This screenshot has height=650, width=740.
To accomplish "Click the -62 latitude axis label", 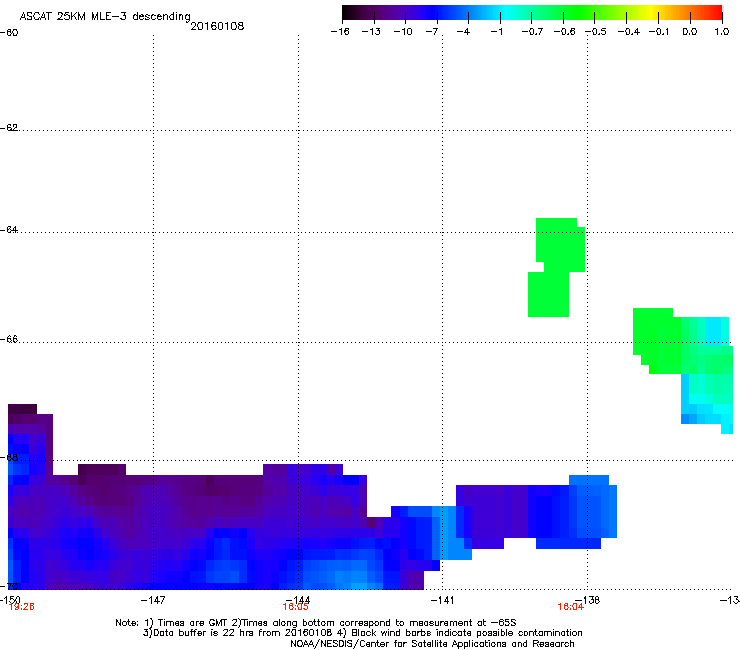I will [9, 128].
